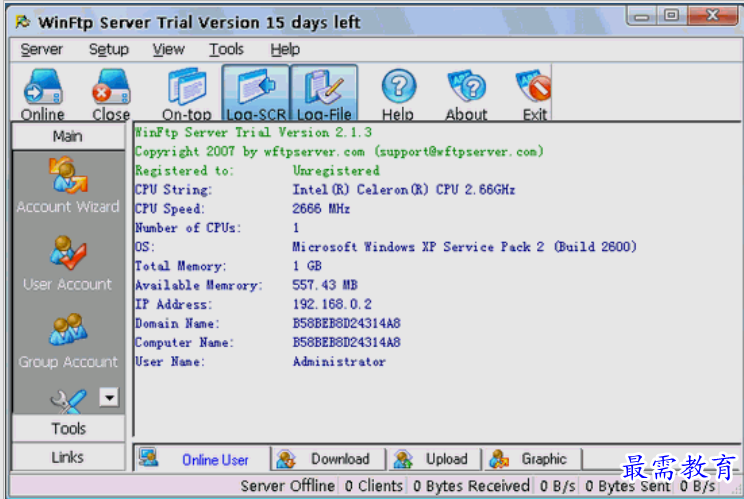Screen dimensions: 744x499
Task: Click the '0 Clients' status entry
Action: click(374, 486)
